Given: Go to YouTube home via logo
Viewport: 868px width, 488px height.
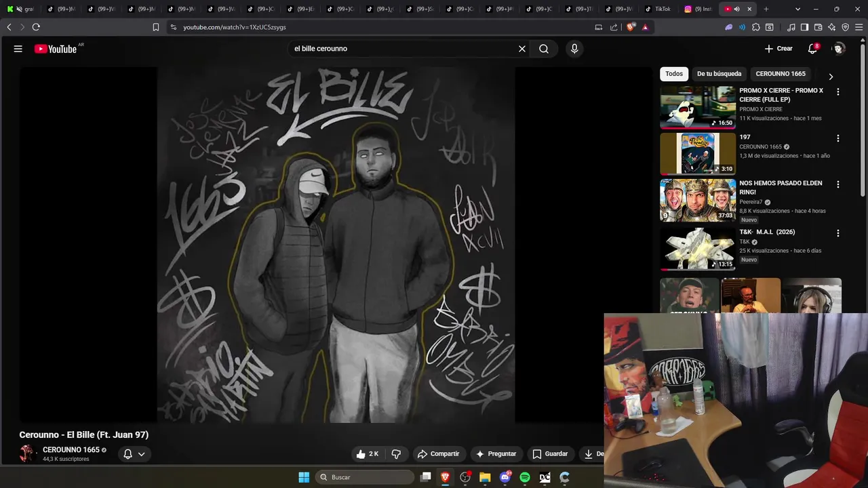Looking at the screenshot, I should (x=56, y=49).
